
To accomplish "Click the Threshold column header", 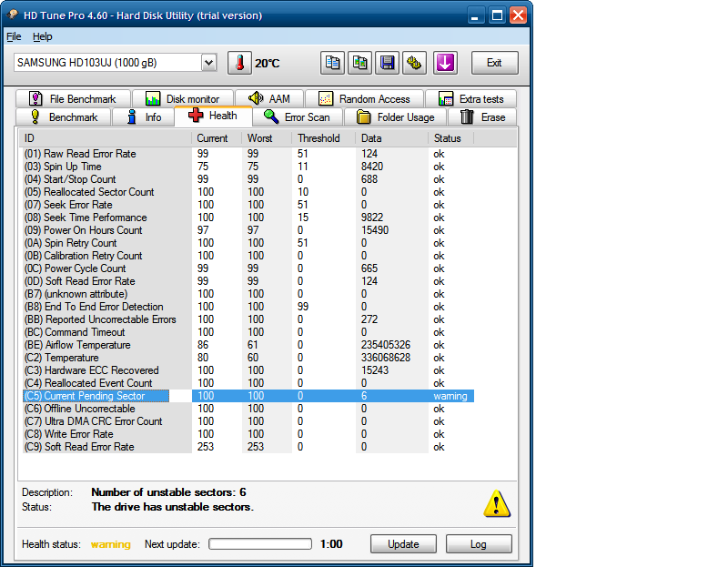I will pos(324,138).
